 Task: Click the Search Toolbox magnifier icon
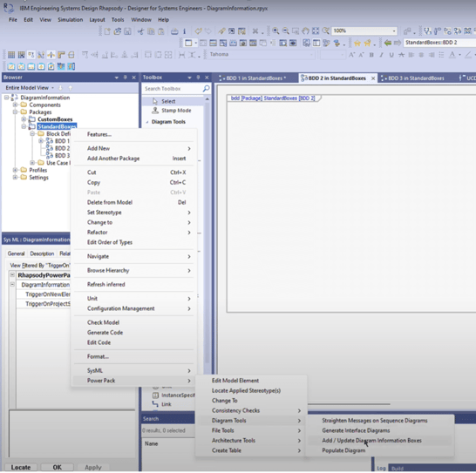pos(206,89)
